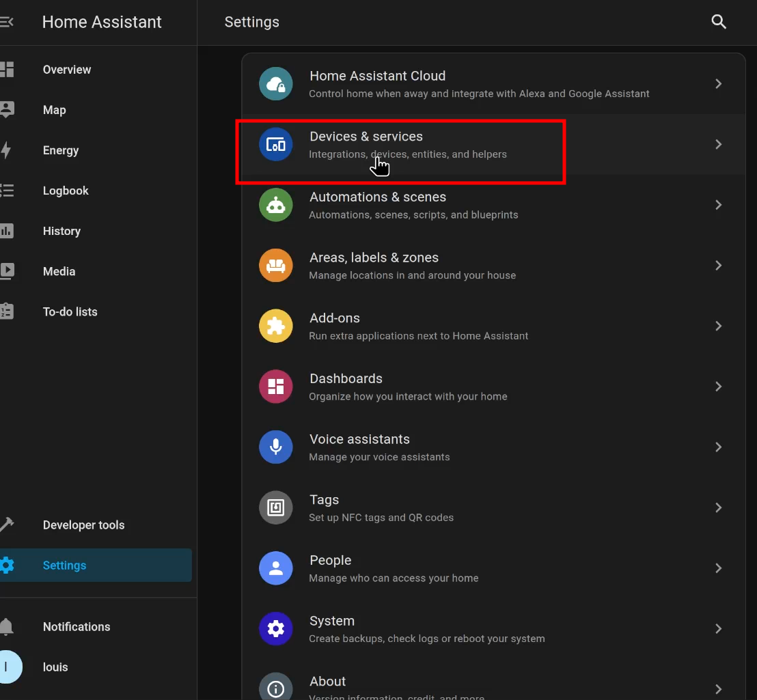Click the Energy lightning icon
Image resolution: width=757 pixels, height=700 pixels.
tap(5, 150)
